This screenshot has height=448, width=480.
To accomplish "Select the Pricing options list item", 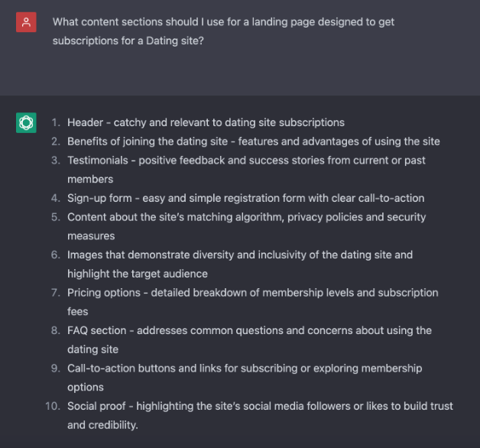I will pos(253,302).
